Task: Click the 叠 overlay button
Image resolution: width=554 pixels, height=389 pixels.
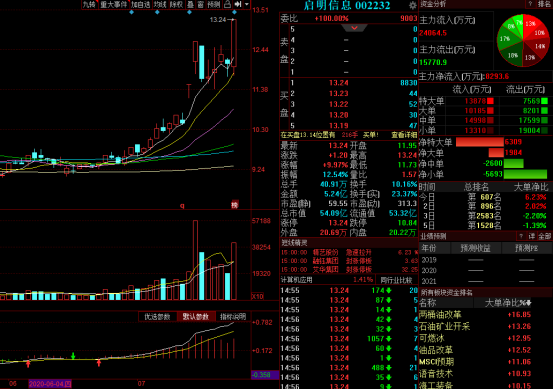Action: [190, 4]
